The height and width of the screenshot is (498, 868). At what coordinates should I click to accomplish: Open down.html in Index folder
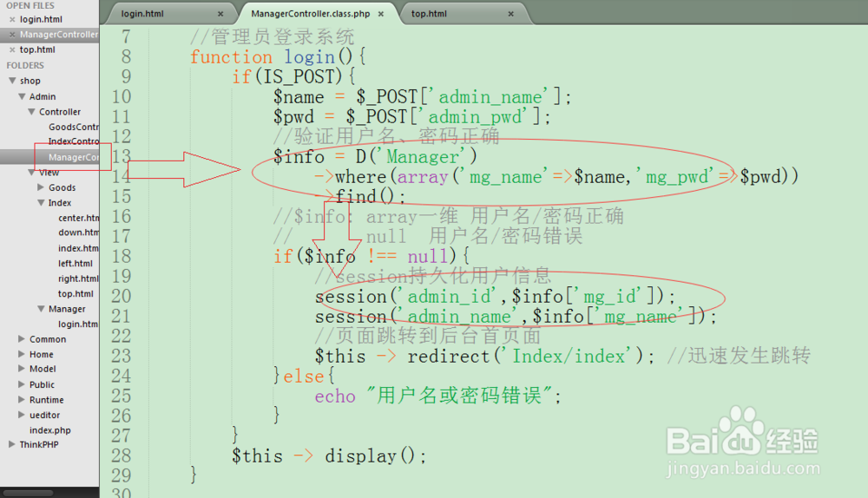(x=79, y=233)
